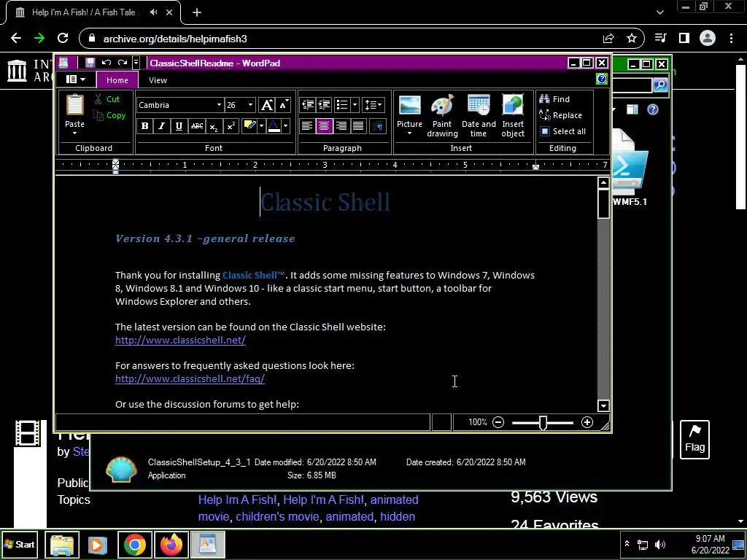Open the highlight color dropdown arrow
747x560 pixels.
[261, 126]
